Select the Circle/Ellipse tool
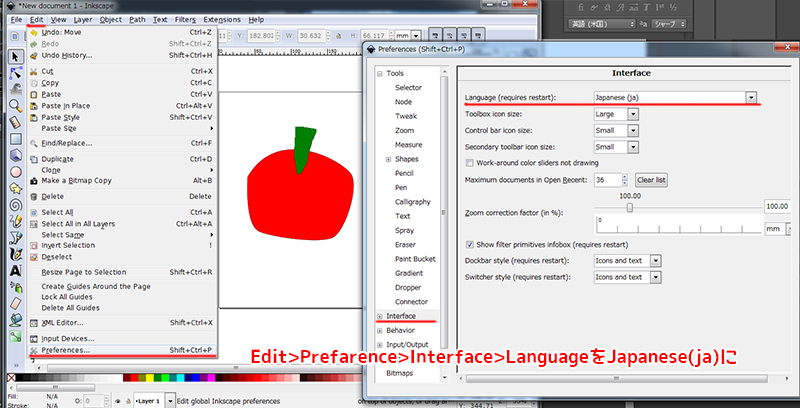The height and width of the screenshot is (408, 800). click(x=16, y=170)
